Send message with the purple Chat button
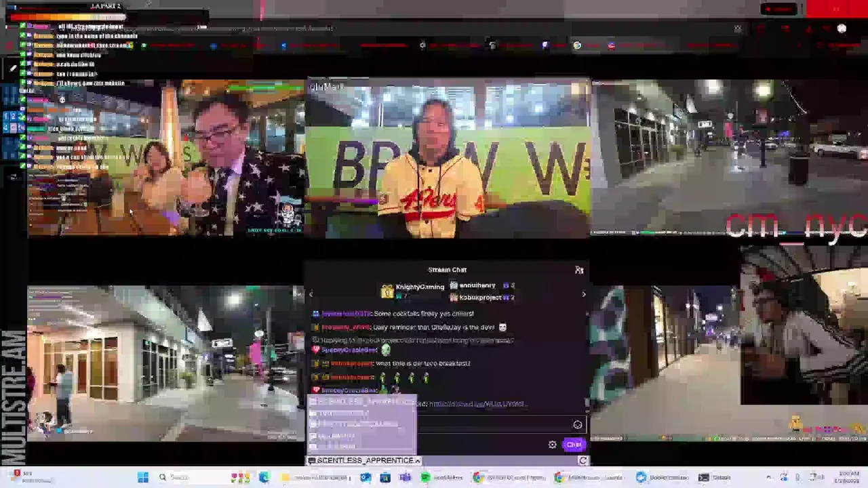 [x=574, y=445]
